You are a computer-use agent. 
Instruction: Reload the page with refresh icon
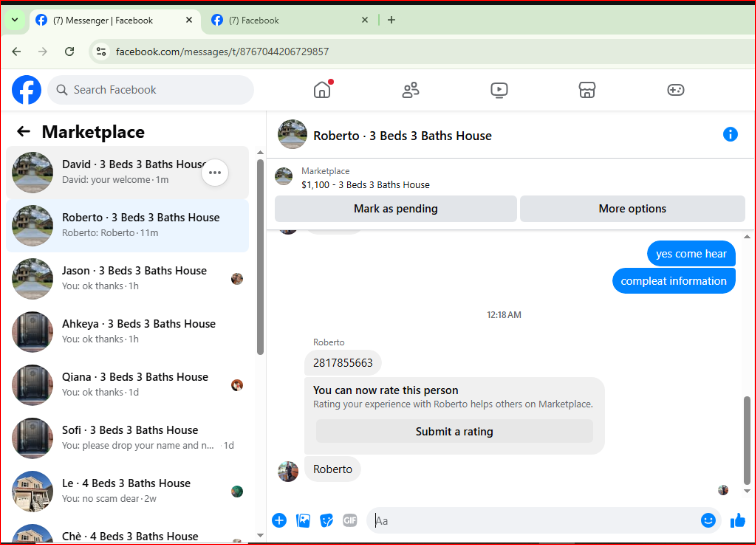coord(69,52)
